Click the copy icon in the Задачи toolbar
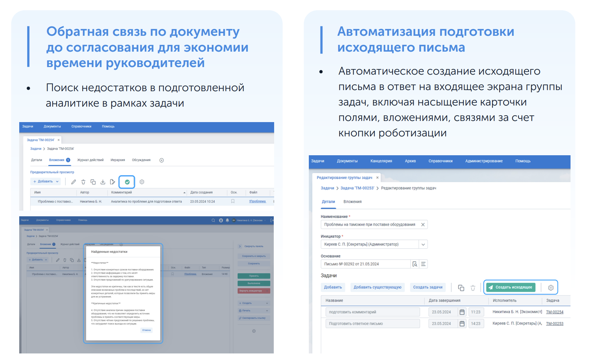 coord(461,288)
